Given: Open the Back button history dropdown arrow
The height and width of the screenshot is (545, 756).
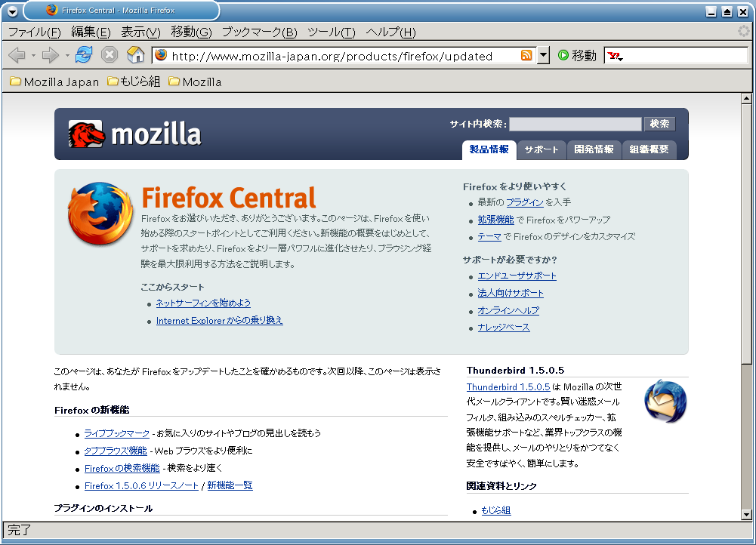Looking at the screenshot, I should click(33, 55).
